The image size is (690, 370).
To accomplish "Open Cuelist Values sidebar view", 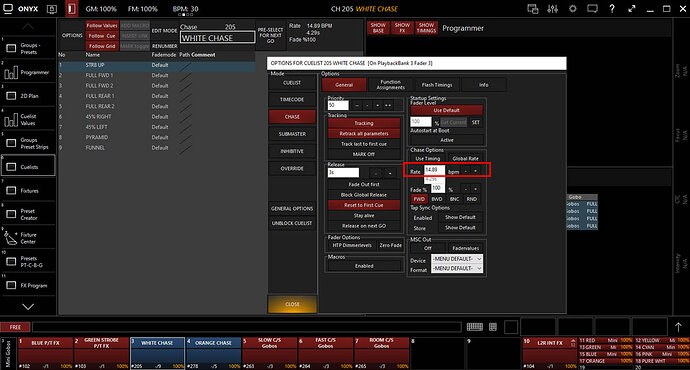I will click(28, 120).
